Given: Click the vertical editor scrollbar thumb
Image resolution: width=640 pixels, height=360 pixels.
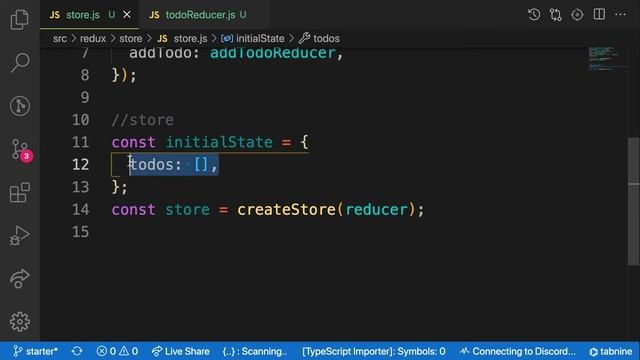Looking at the screenshot, I should (633, 202).
